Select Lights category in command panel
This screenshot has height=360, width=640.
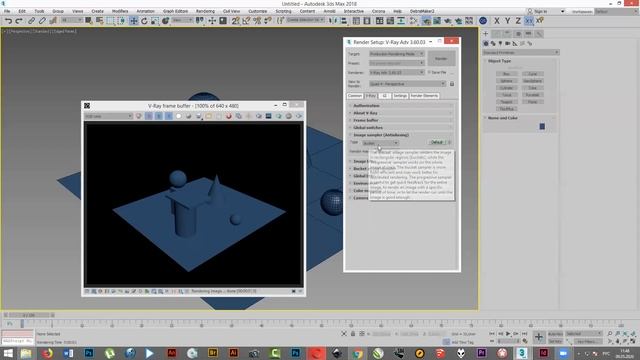coord(500,43)
